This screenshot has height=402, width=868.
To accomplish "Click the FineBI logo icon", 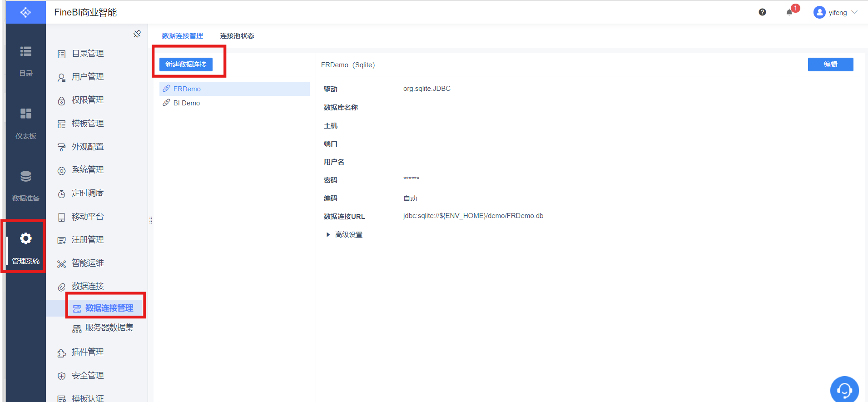I will coord(25,12).
